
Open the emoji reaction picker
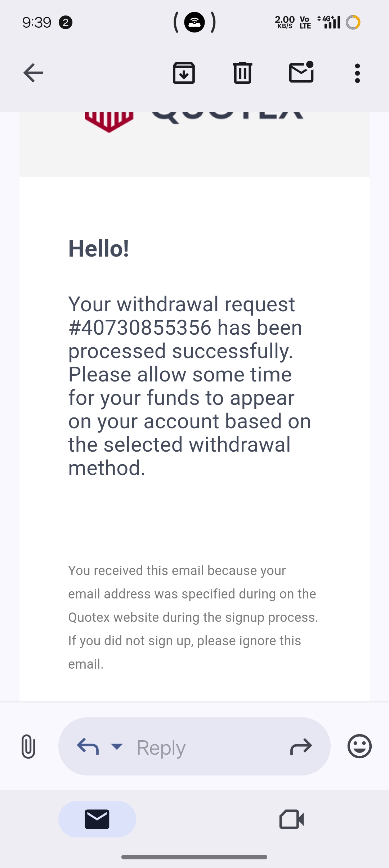point(359,746)
